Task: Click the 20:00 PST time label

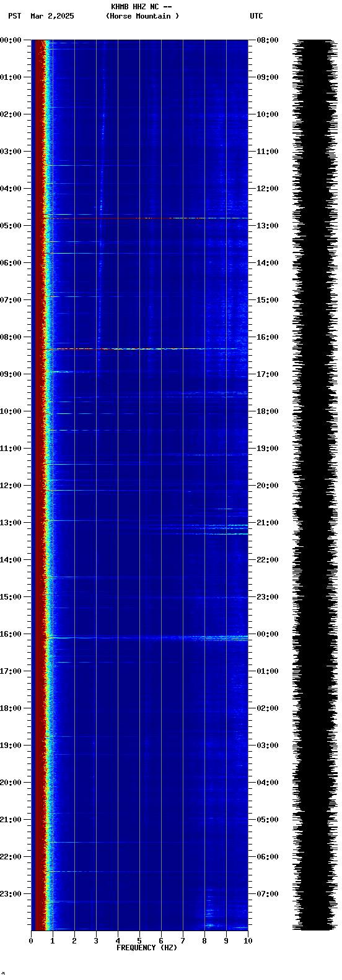Action: 11,783
